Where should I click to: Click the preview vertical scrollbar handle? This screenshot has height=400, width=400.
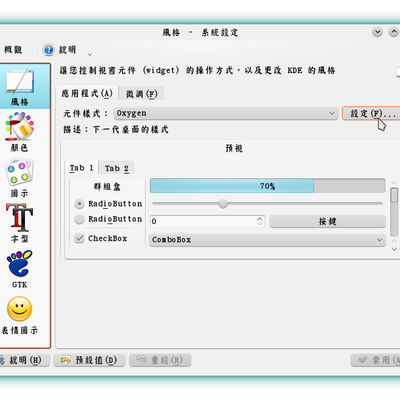click(x=394, y=195)
